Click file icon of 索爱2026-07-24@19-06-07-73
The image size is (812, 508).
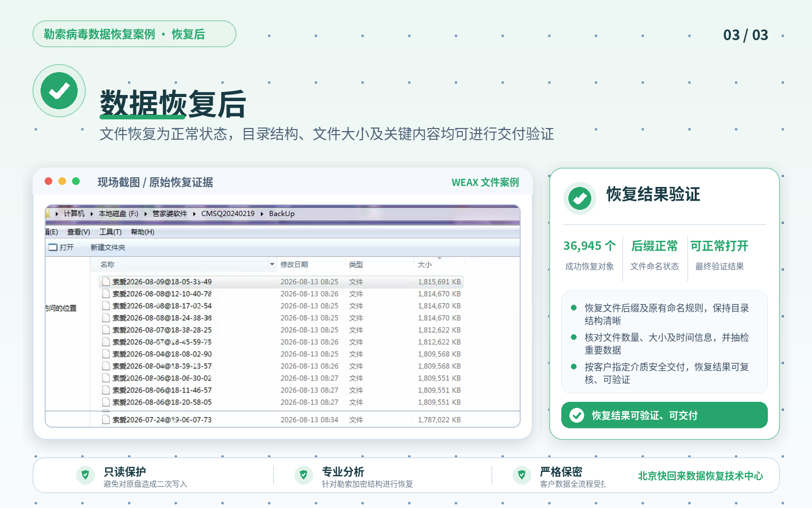point(106,420)
